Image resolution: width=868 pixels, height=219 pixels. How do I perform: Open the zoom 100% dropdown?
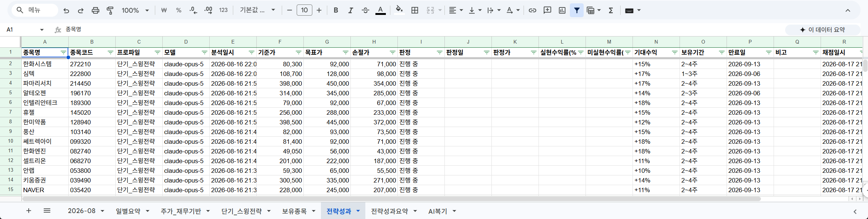point(135,10)
